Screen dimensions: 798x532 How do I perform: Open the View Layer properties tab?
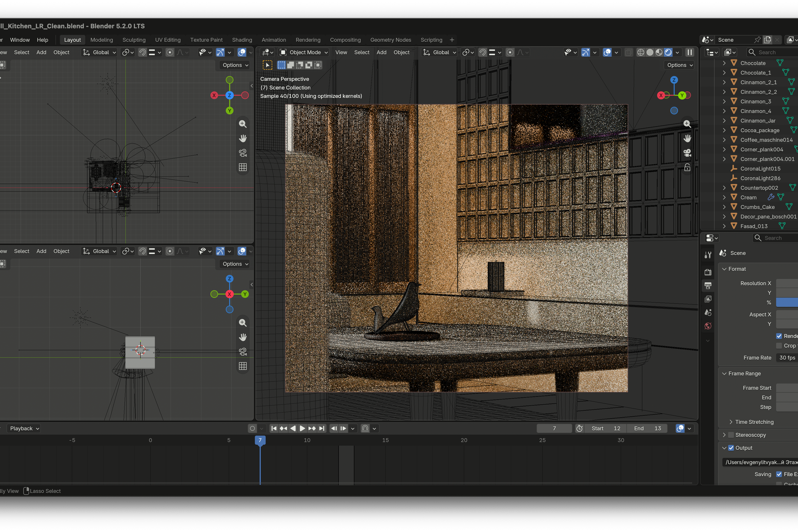click(708, 299)
